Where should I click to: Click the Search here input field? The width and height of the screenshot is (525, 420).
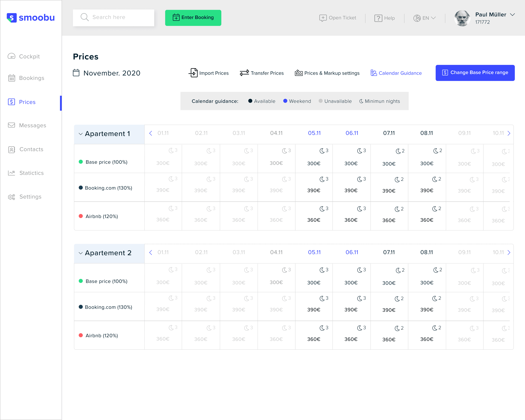tap(119, 18)
